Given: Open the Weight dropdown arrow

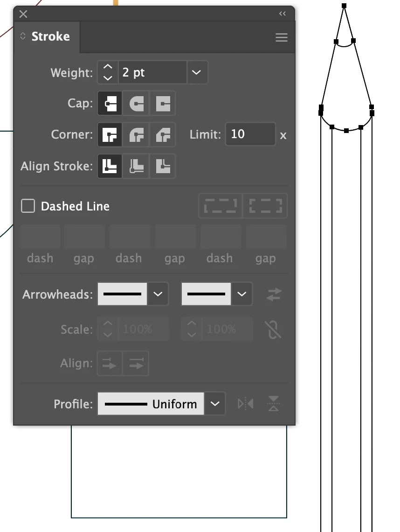Looking at the screenshot, I should 197,72.
